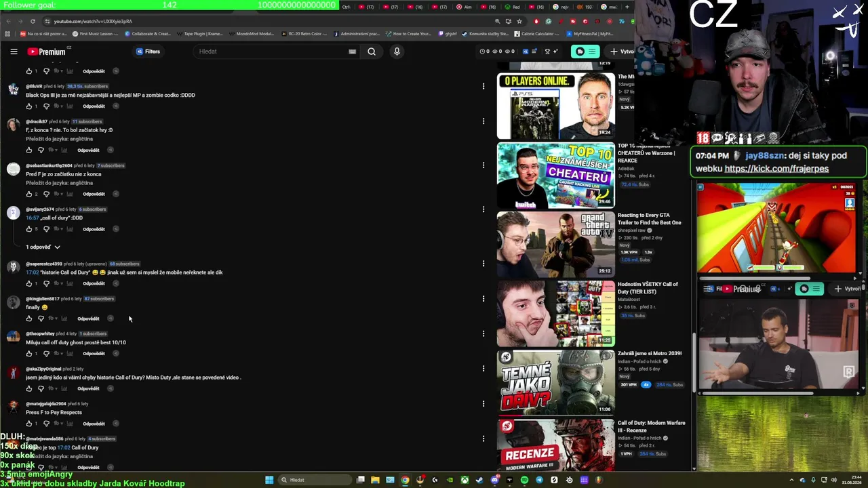Click the Filters button

(149, 52)
